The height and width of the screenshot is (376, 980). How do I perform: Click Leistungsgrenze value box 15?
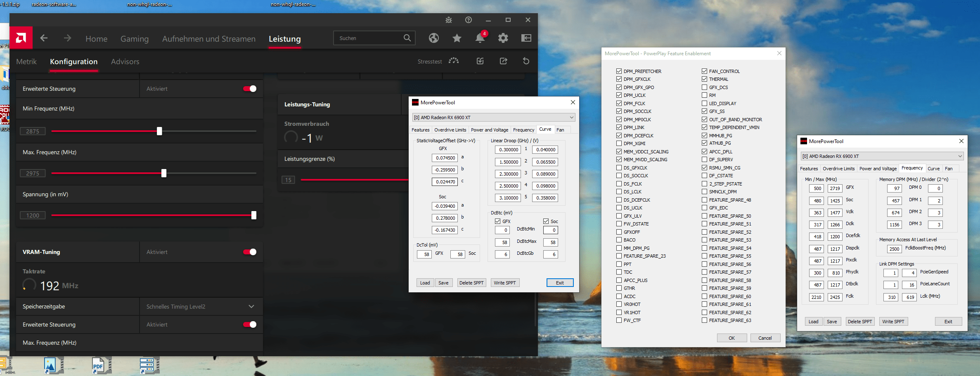pyautogui.click(x=288, y=180)
